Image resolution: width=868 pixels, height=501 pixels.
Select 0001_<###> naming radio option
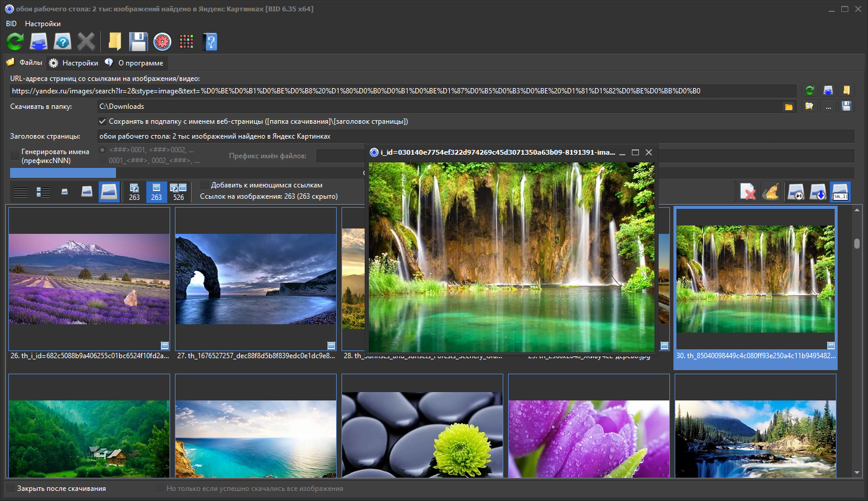[x=102, y=161]
